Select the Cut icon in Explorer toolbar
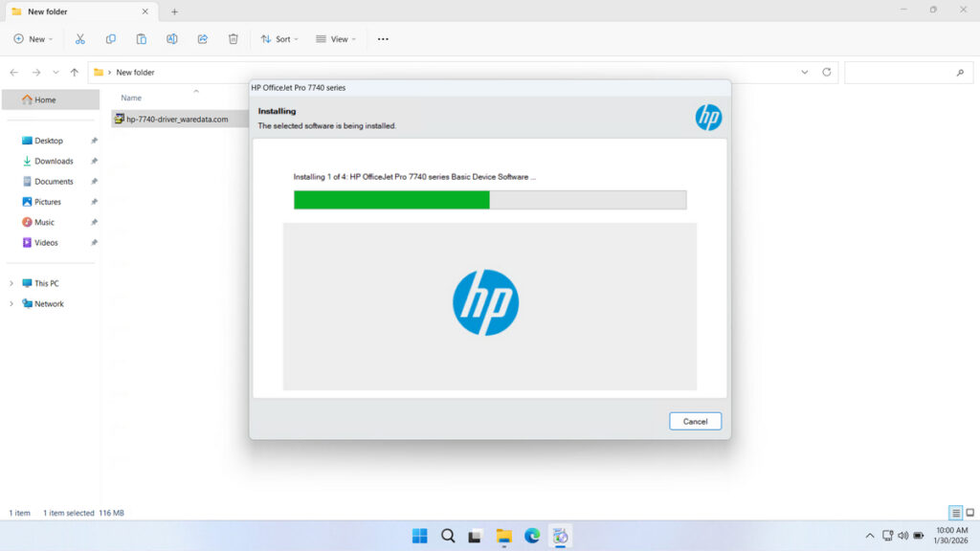Screen dimensions: 980x551 [x=80, y=38]
